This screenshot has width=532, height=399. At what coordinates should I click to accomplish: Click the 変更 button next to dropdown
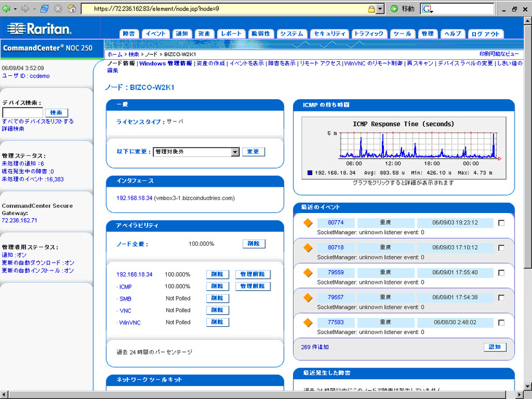[x=253, y=152]
